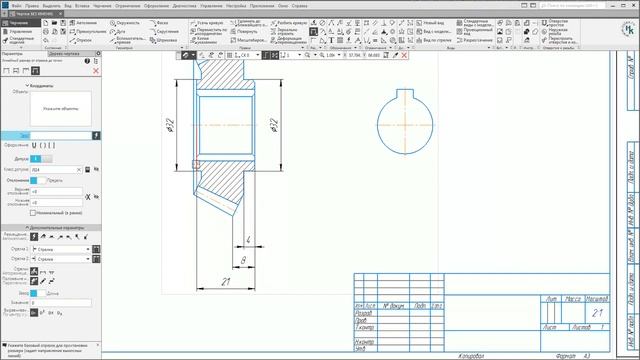Open the Справка menu
This screenshot has width=640, height=360.
pyautogui.click(x=300, y=6)
